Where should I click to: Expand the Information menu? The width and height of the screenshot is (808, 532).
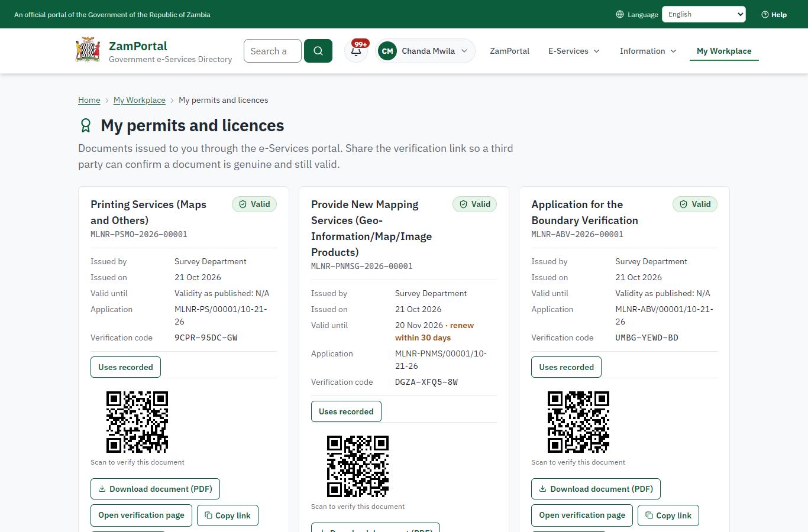(x=648, y=51)
